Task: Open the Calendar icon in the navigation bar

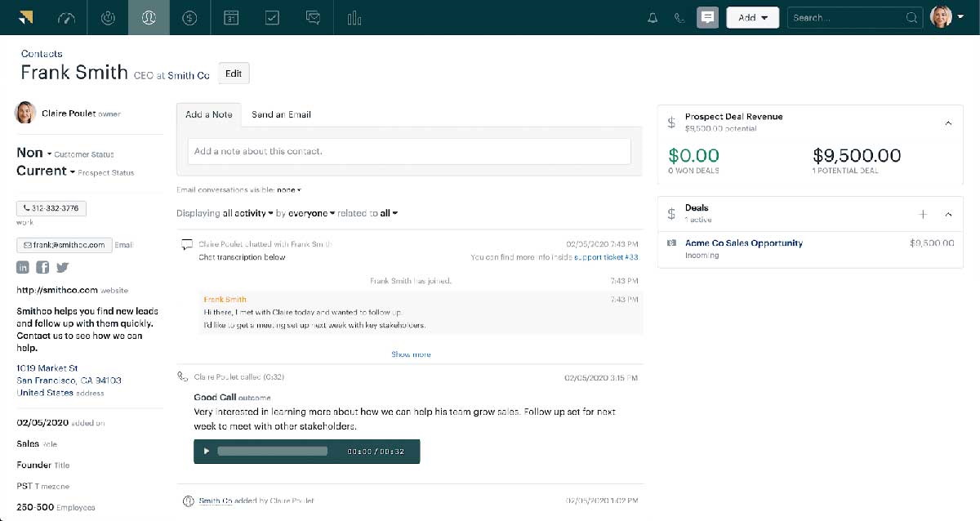Action: click(231, 17)
